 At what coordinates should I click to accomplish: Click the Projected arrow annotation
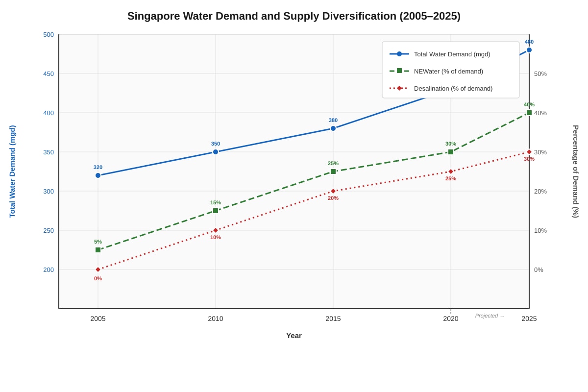click(490, 316)
